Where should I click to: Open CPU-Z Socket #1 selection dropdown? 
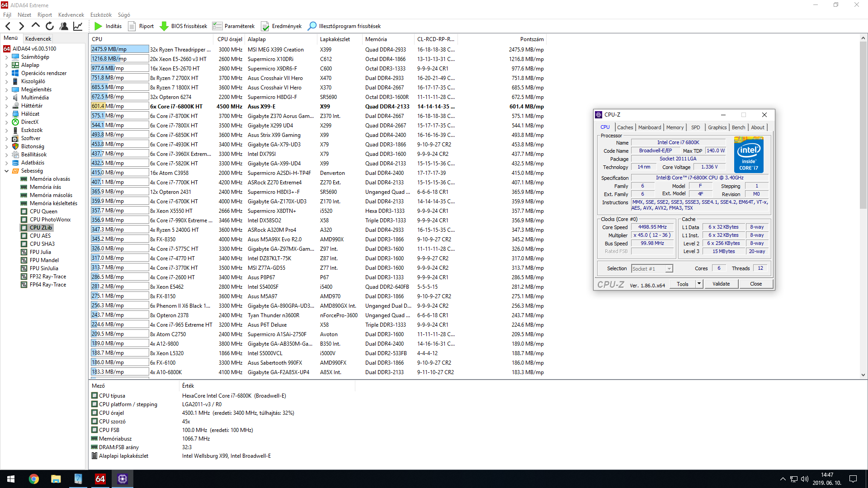pos(669,269)
